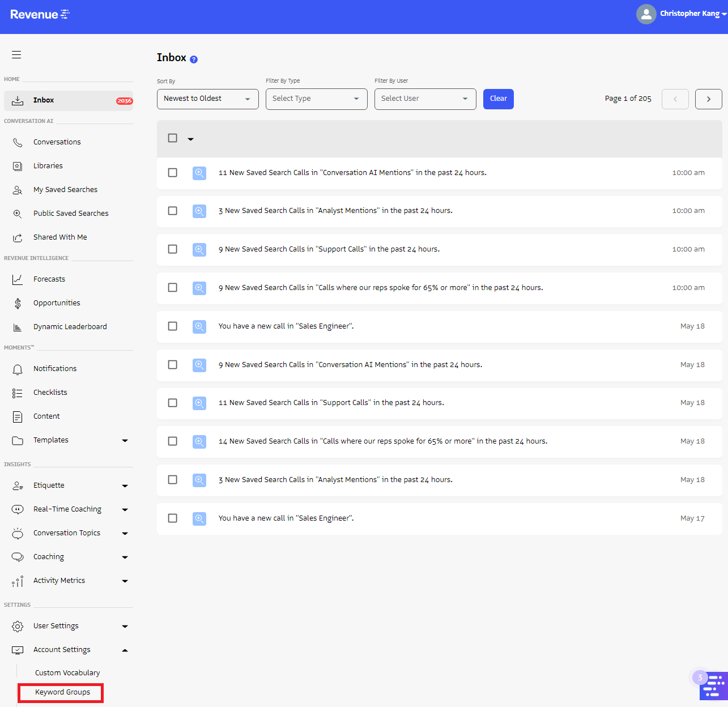Viewport: 728px width, 707px height.
Task: Open the Filter By Type dropdown
Action: (x=316, y=99)
